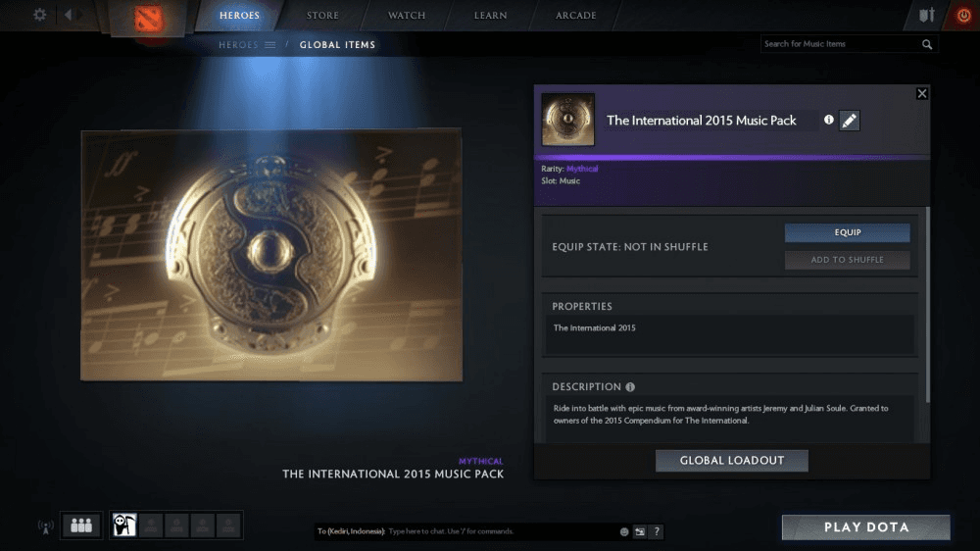Image resolution: width=980 pixels, height=551 pixels.
Task: Click the back arrow in the top bar
Action: tap(69, 15)
